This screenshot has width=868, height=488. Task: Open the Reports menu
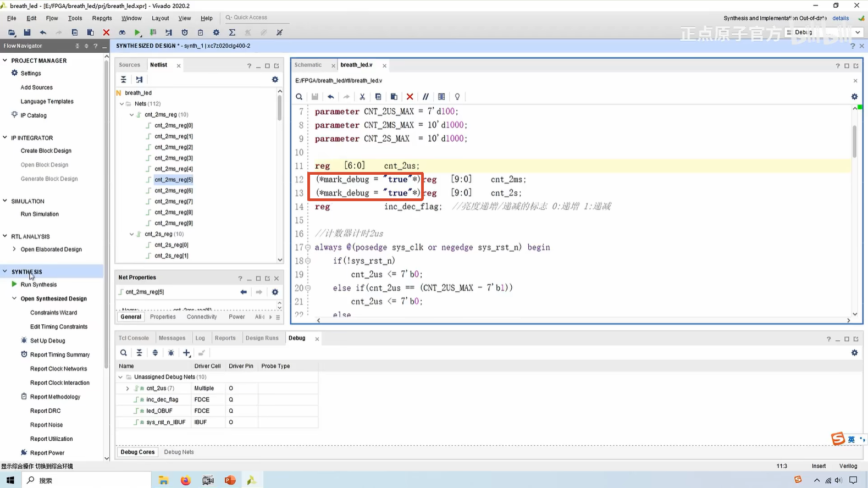coord(102,18)
